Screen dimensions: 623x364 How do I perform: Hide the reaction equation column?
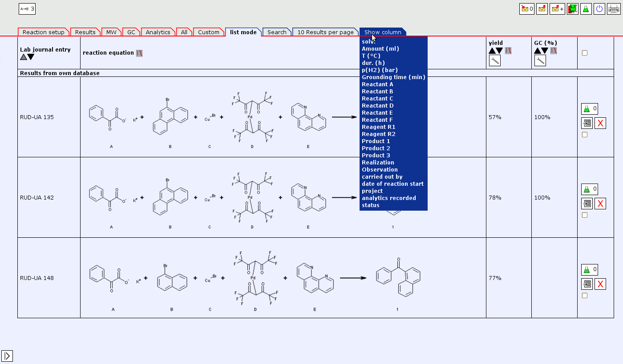139,53
